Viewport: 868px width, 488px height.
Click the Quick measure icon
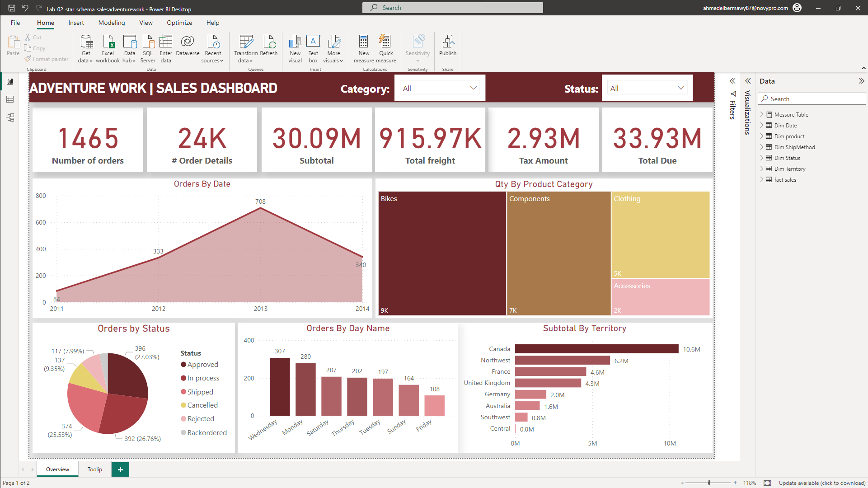(386, 42)
